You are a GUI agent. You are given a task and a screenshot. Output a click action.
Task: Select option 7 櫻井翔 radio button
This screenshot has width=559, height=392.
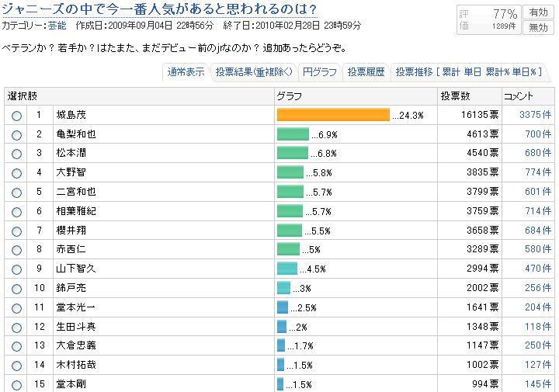pyautogui.click(x=17, y=231)
